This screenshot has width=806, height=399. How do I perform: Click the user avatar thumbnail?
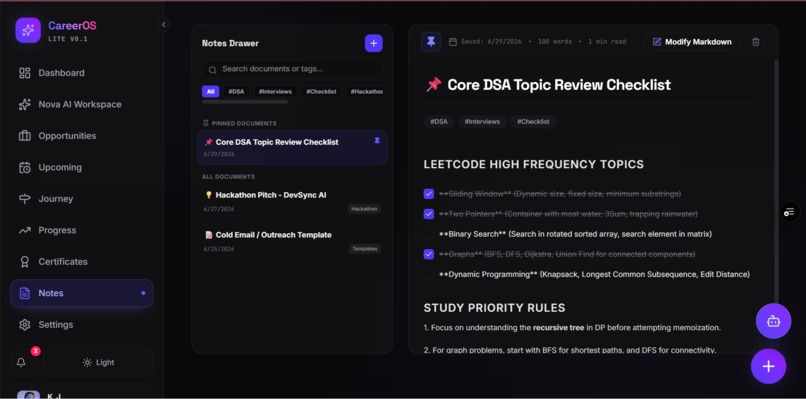28,395
